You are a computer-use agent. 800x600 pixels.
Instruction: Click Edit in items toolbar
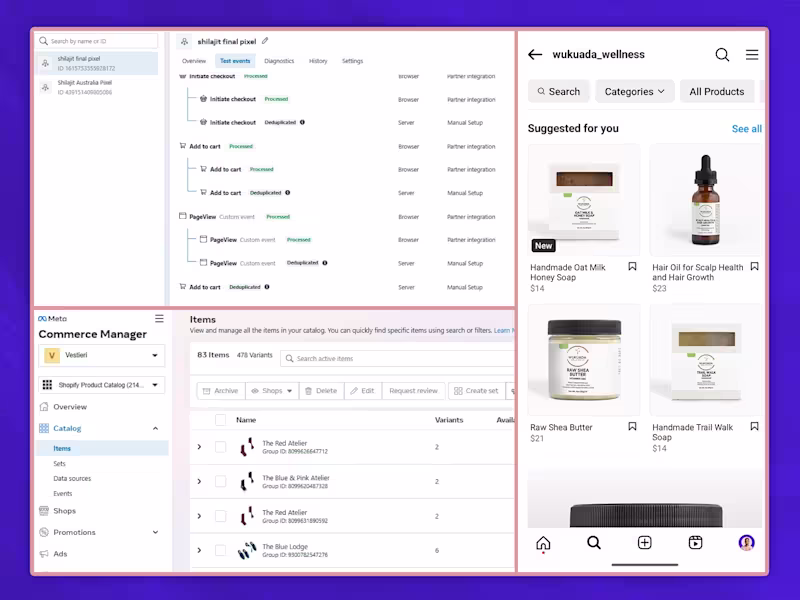[x=363, y=391]
